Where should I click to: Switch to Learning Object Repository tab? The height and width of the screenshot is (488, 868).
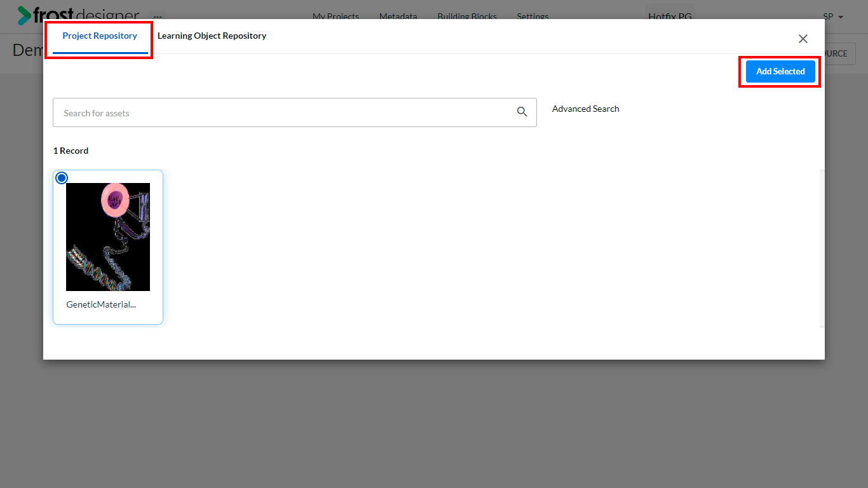coord(212,36)
